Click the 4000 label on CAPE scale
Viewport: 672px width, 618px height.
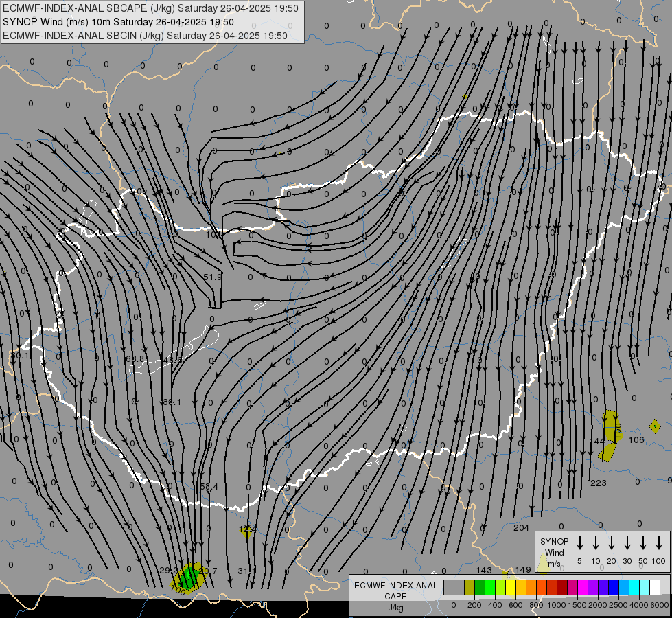(639, 605)
